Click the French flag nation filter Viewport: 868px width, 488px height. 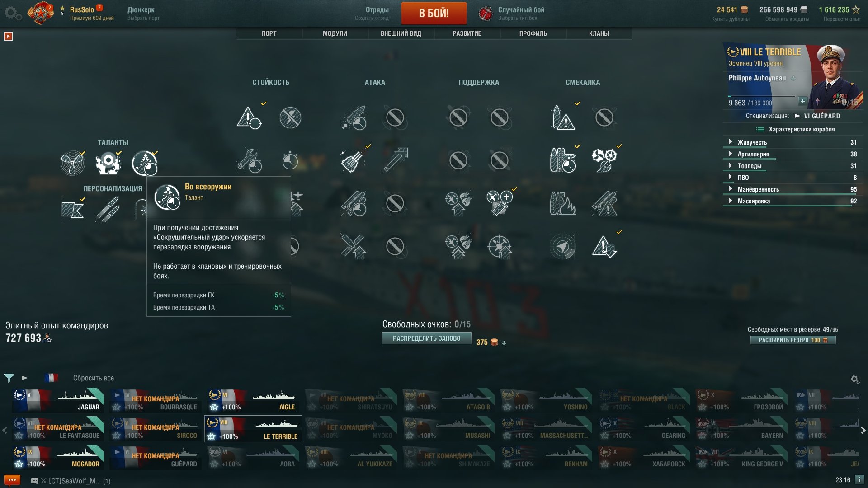[x=51, y=378]
